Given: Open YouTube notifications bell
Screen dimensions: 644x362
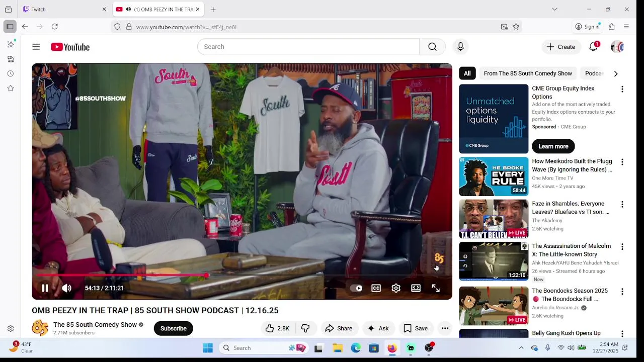Looking at the screenshot, I should coord(594,47).
